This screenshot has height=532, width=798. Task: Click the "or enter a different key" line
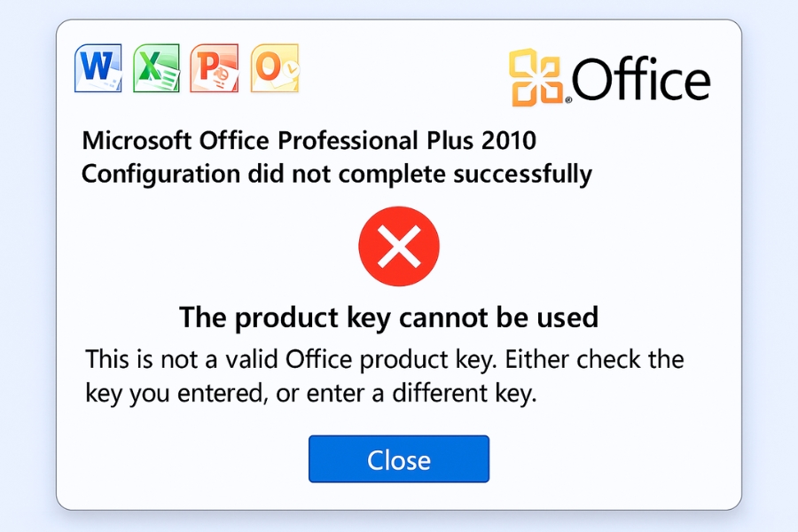pyautogui.click(x=406, y=393)
